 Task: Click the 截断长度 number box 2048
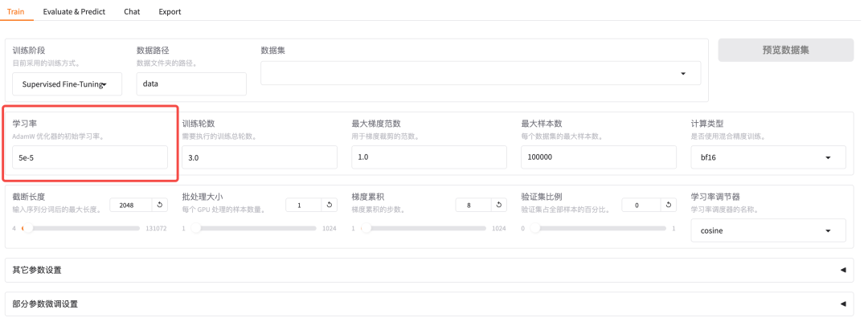(131, 205)
